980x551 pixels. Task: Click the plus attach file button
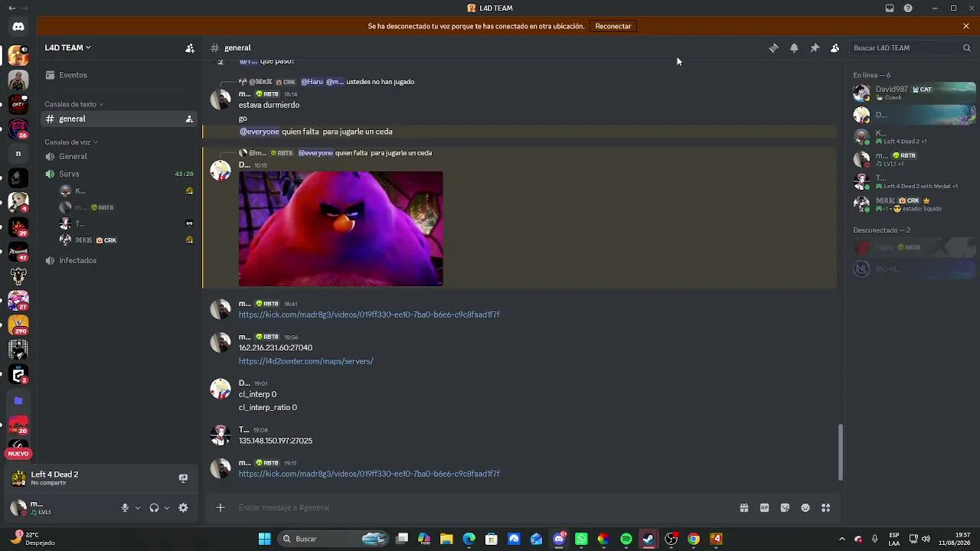220,507
